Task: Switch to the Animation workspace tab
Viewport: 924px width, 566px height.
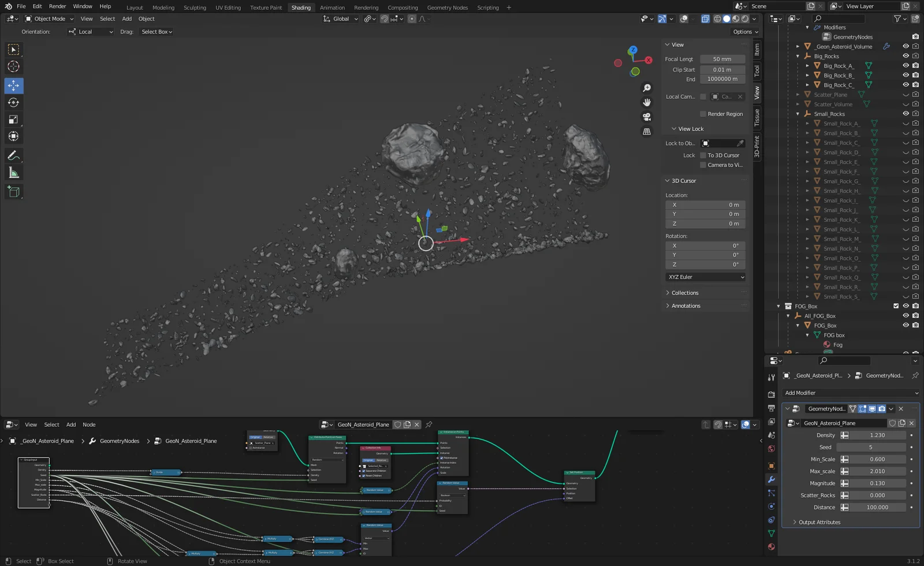Action: [x=332, y=8]
